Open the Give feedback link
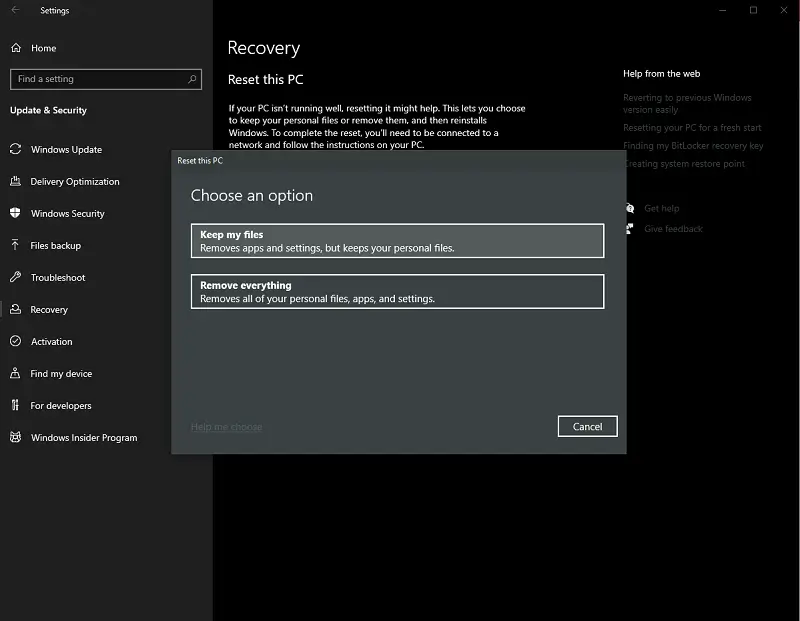Viewport: 800px width, 621px height. click(x=673, y=229)
